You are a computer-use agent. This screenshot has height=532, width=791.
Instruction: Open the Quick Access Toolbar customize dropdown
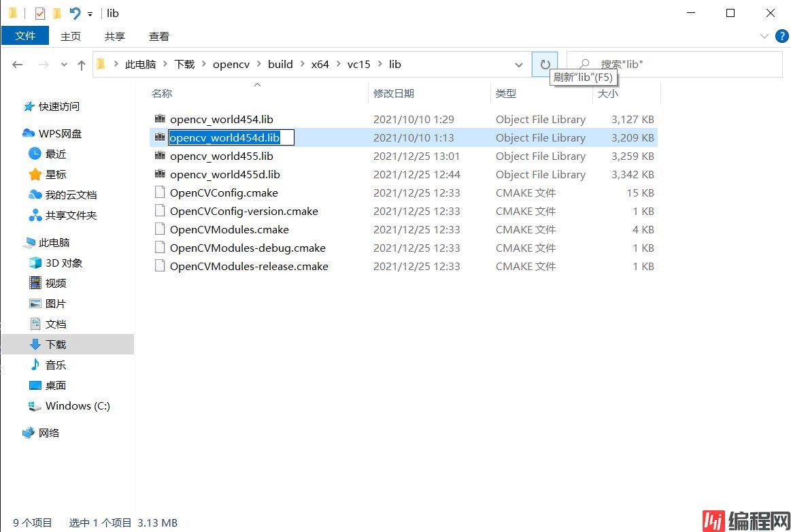click(x=90, y=14)
